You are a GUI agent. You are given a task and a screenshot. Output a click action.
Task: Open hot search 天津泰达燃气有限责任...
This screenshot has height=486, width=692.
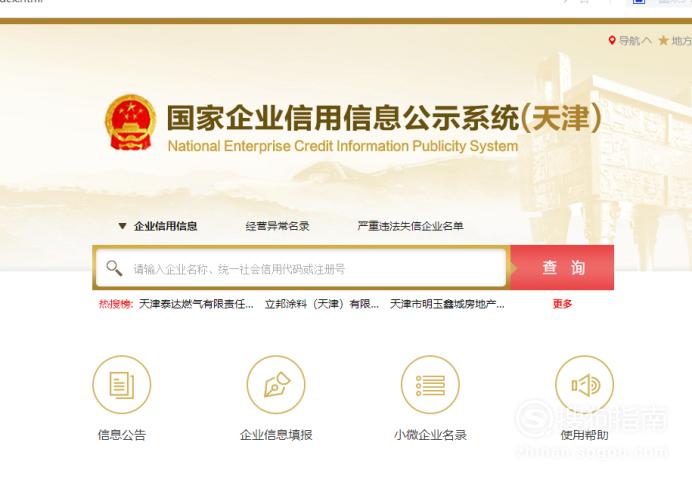tap(196, 304)
